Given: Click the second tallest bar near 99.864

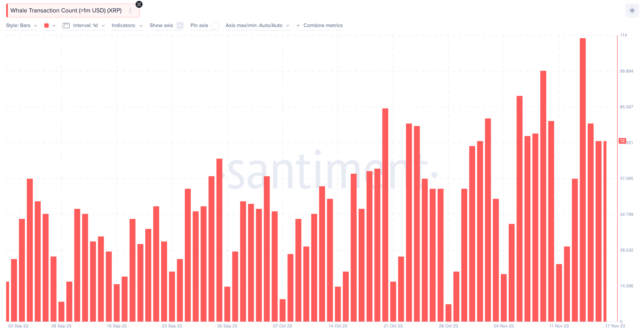Looking at the screenshot, I should pyautogui.click(x=543, y=196).
